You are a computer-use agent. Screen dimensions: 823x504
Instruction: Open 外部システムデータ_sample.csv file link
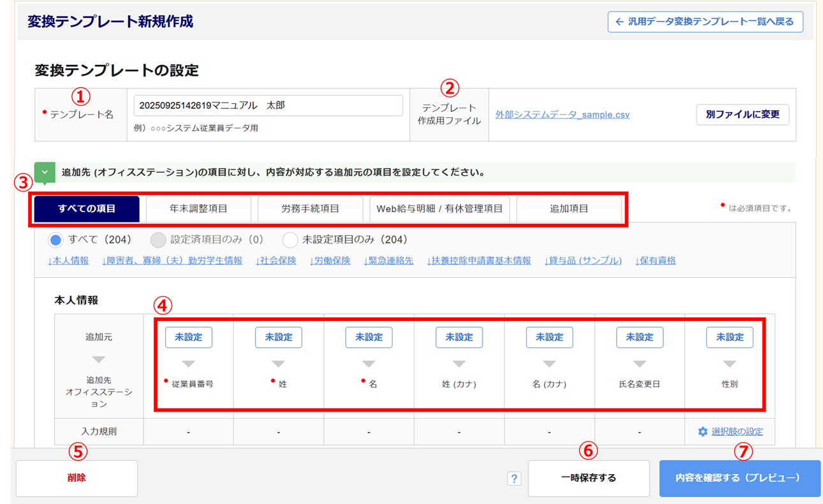562,115
